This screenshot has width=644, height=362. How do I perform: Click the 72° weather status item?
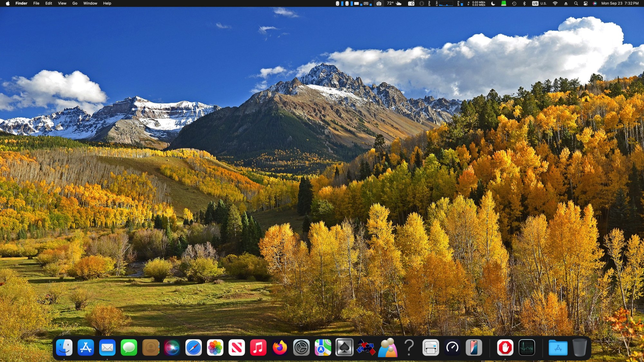click(x=394, y=3)
